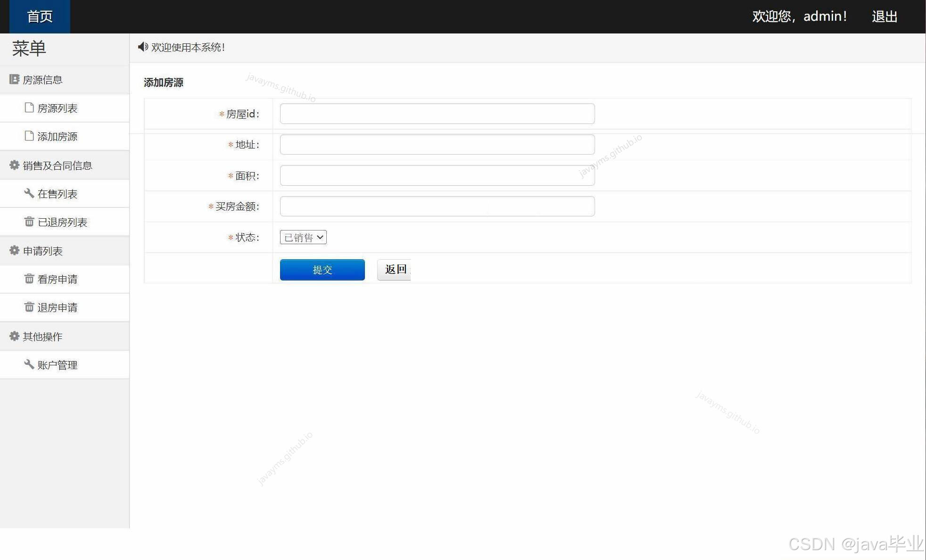The image size is (926, 560).
Task: Click 退出 to log out
Action: 885,16
